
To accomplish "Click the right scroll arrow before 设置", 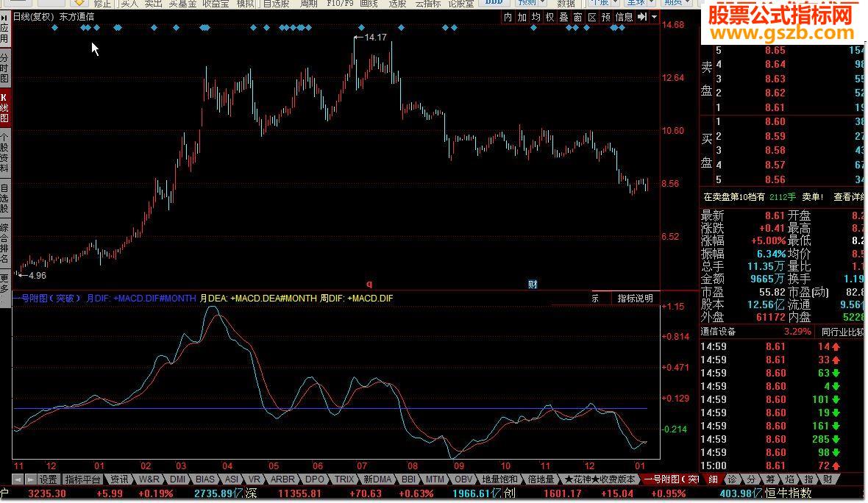I will 30,479.
